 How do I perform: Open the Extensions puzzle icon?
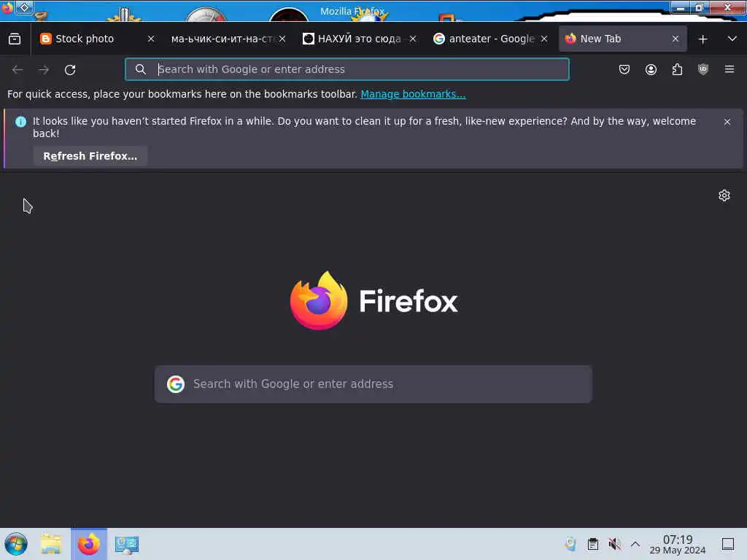677,69
